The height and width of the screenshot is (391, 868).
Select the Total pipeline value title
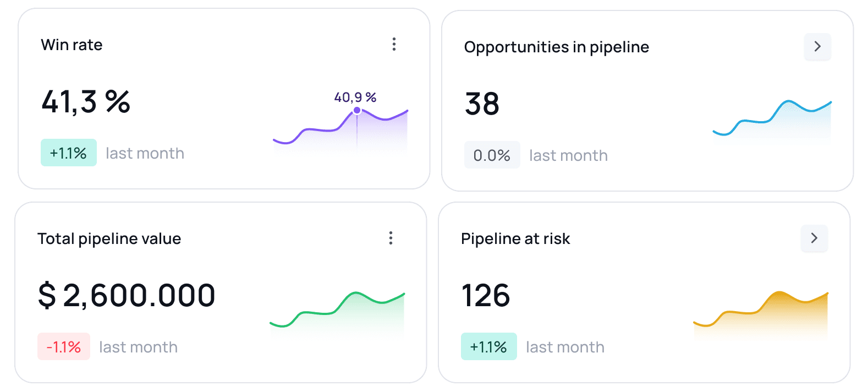click(109, 238)
